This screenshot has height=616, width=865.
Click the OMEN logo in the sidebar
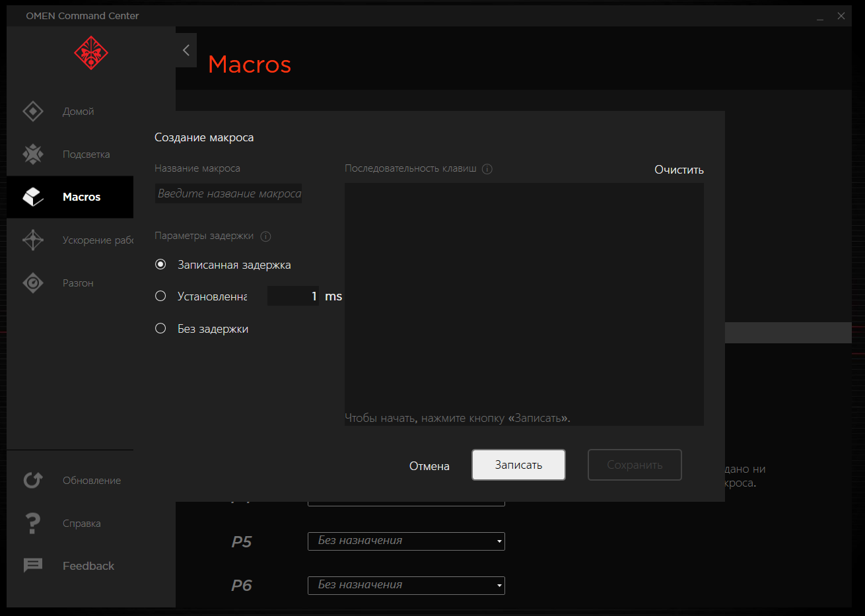pos(91,53)
